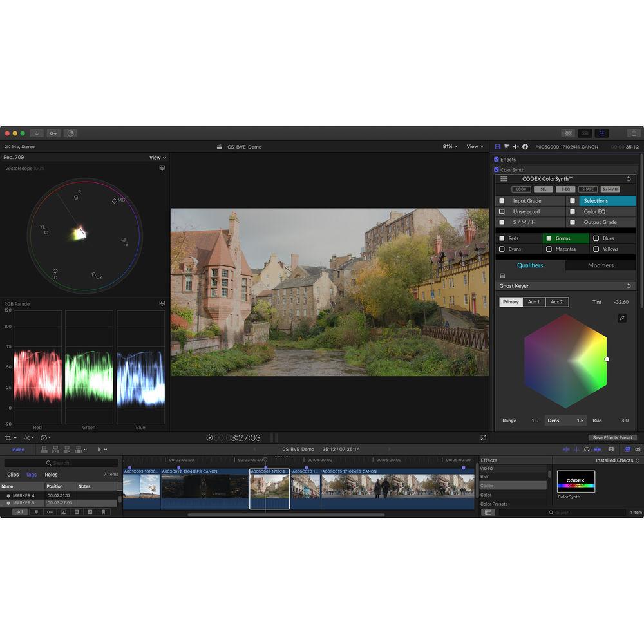
Task: Click the Save Effects Preset button
Action: pos(612,437)
